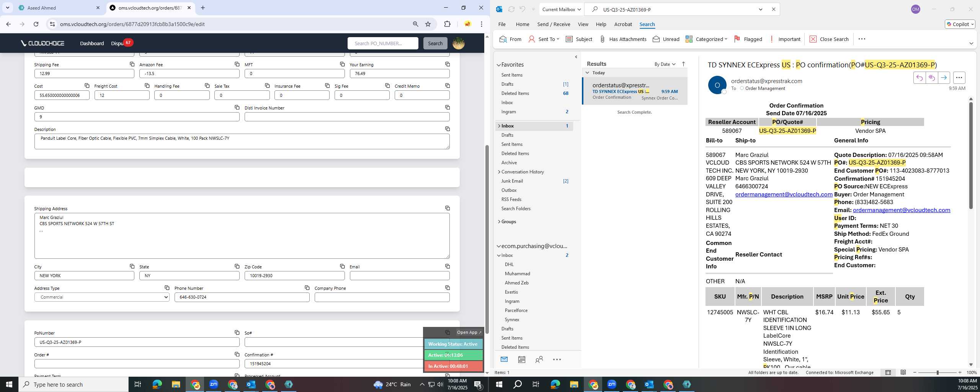The image size is (980, 392).
Task: Open the Categorized filter dropdown
Action: pyautogui.click(x=706, y=39)
